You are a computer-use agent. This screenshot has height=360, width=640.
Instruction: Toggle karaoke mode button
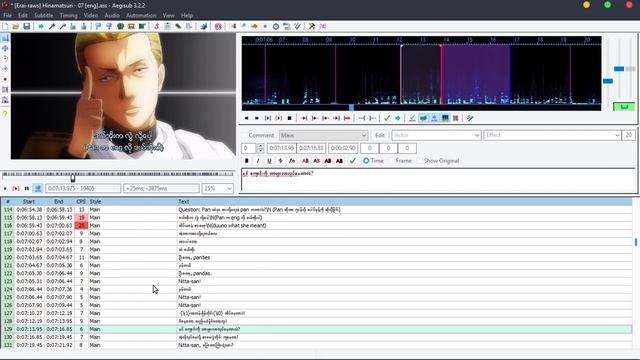470,118
